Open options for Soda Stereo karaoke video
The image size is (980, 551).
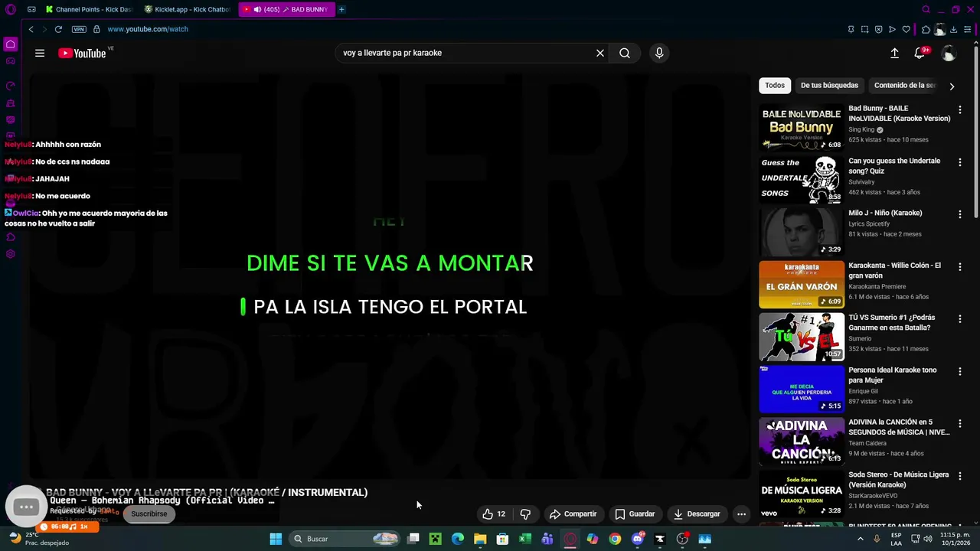pos(959,476)
